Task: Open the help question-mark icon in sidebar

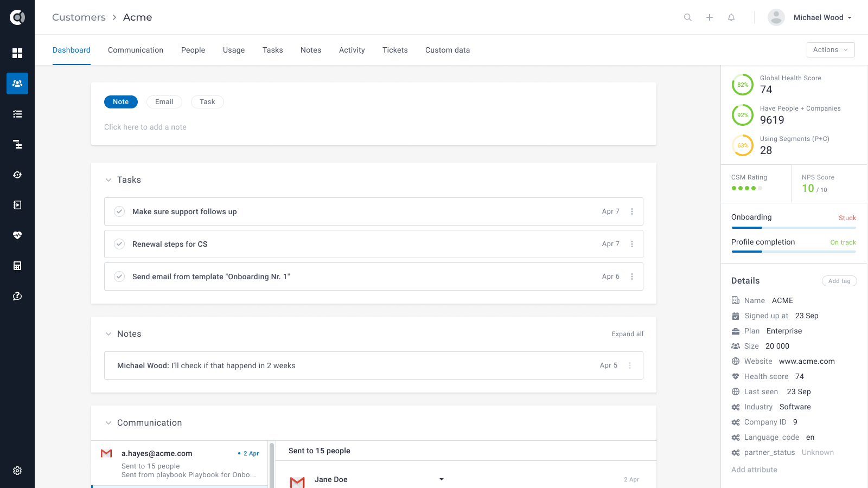Action: (x=17, y=296)
